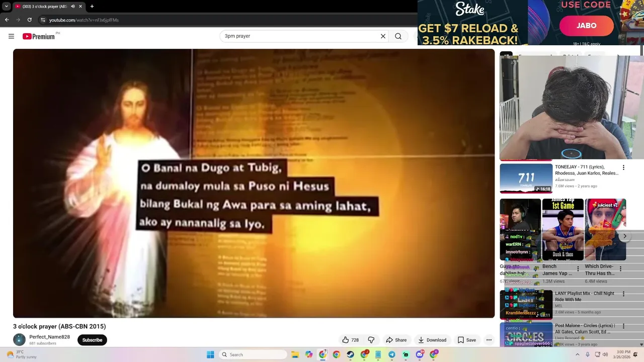Click the browser forward arrow
This screenshot has height=362, width=644.
pyautogui.click(x=18, y=20)
